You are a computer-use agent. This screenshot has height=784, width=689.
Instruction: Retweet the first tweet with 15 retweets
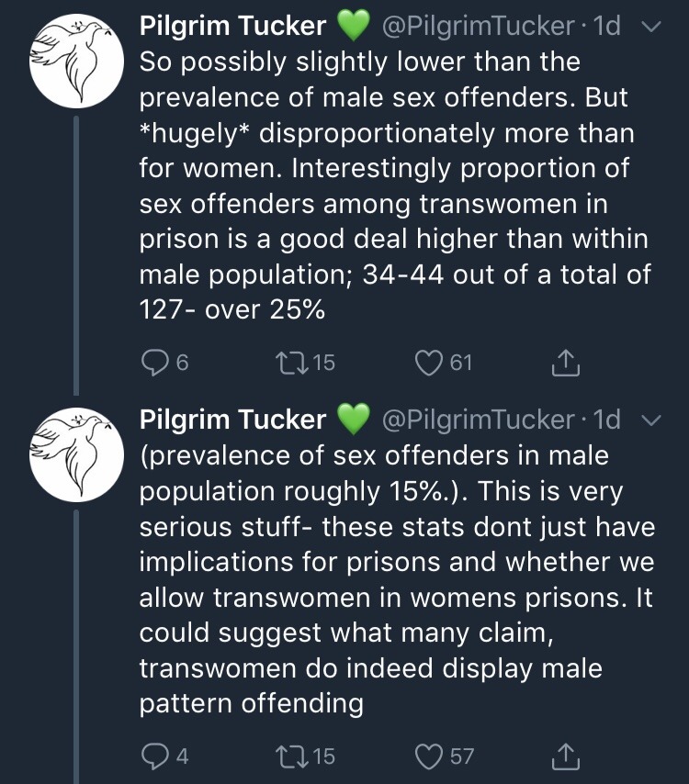click(x=284, y=363)
